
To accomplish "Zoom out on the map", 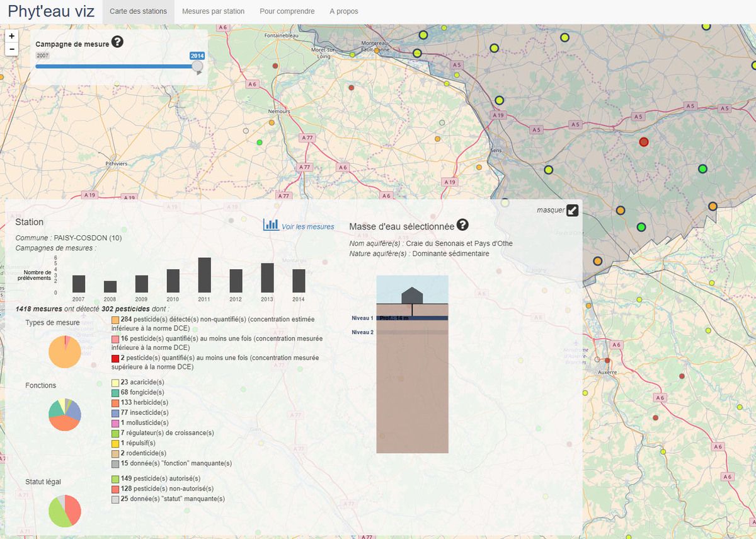I will click(11, 49).
